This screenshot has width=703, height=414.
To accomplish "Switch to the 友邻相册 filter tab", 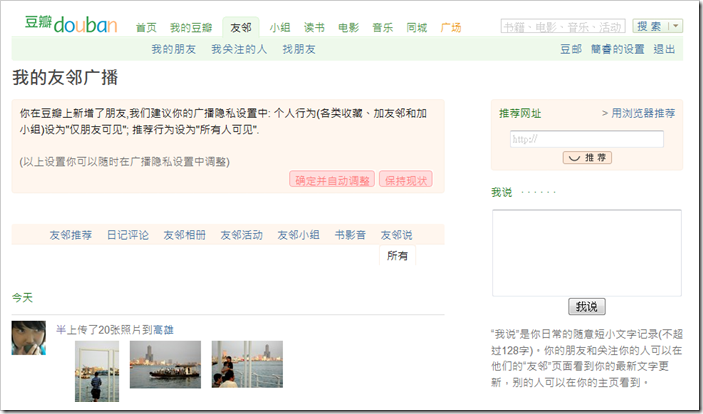I will (184, 235).
